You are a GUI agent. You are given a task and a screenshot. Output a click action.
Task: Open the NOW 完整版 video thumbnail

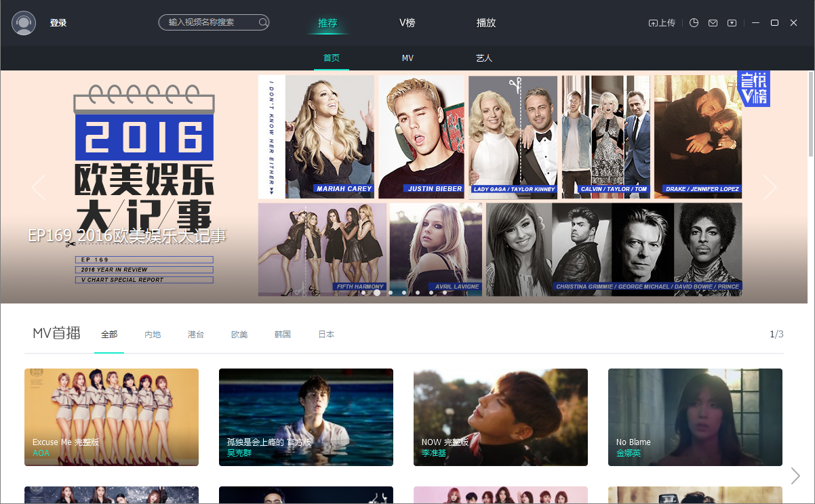tap(500, 417)
